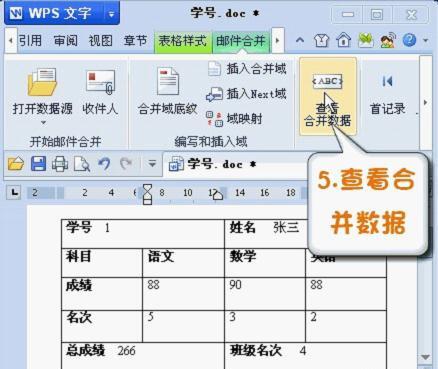Click the 班级名次 cell
The width and height of the screenshot is (438, 369).
305,355
